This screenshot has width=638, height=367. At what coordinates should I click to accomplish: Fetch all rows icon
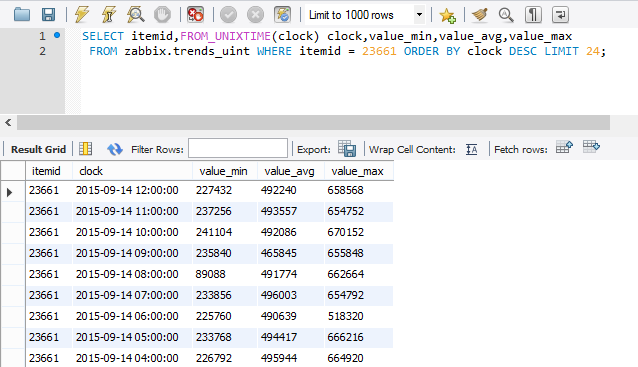[591, 146]
